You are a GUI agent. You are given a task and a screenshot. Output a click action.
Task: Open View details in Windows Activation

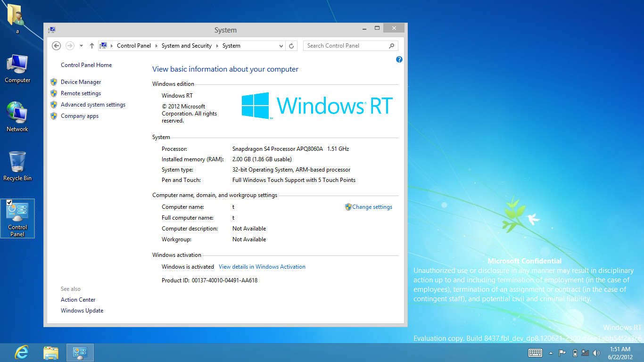coord(262,267)
